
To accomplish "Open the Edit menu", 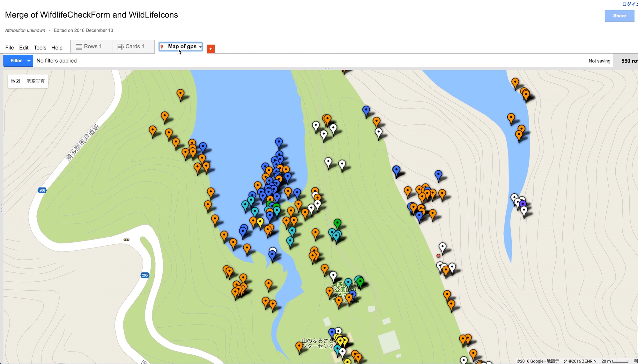I will 24,48.
